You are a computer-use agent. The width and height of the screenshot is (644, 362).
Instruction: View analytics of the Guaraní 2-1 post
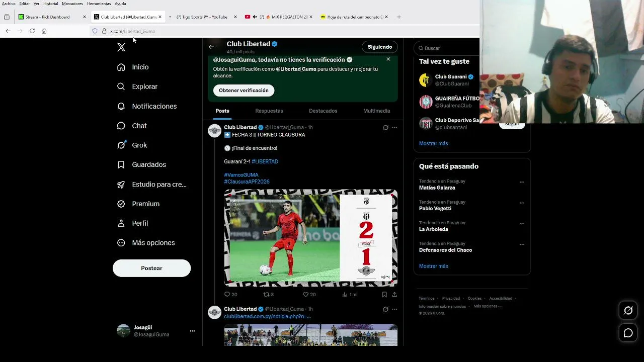click(x=345, y=294)
